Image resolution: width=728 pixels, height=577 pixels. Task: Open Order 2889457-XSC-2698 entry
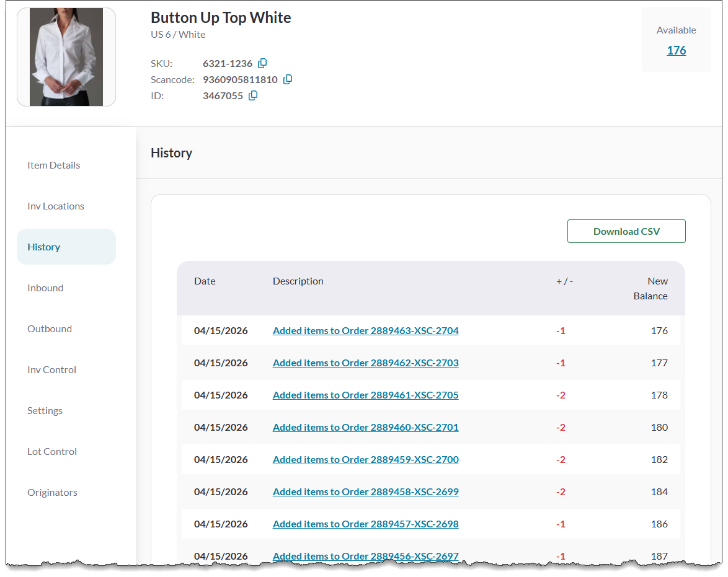[366, 524]
